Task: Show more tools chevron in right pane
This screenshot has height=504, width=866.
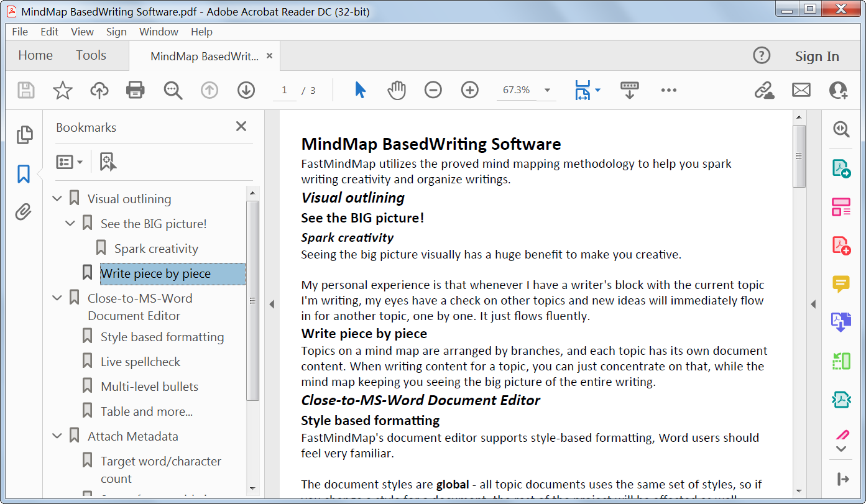Action: tap(841, 448)
